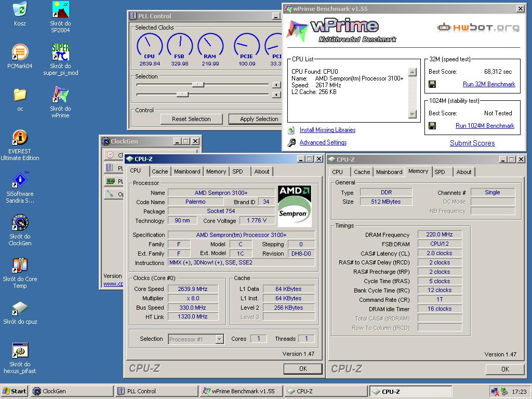Click OK in the right CPU-Z Memory window

point(505,369)
